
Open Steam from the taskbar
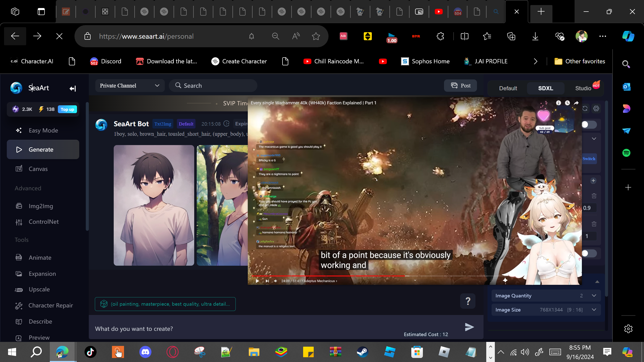click(x=363, y=352)
